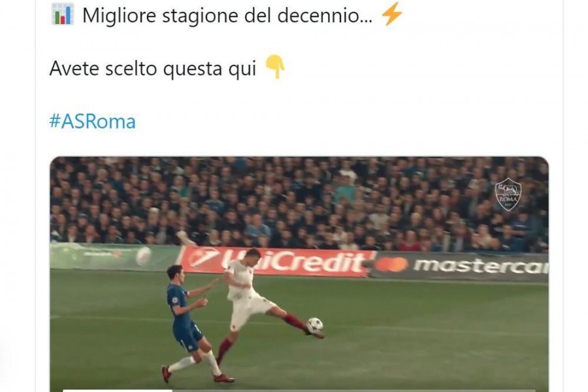Image resolution: width=588 pixels, height=392 pixels.
Task: Seek the video progress bar at bottom
Action: coord(299,391)
